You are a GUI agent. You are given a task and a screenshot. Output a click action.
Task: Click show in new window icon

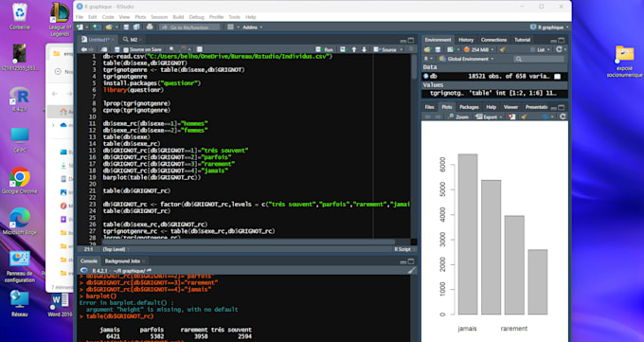[x=104, y=49]
